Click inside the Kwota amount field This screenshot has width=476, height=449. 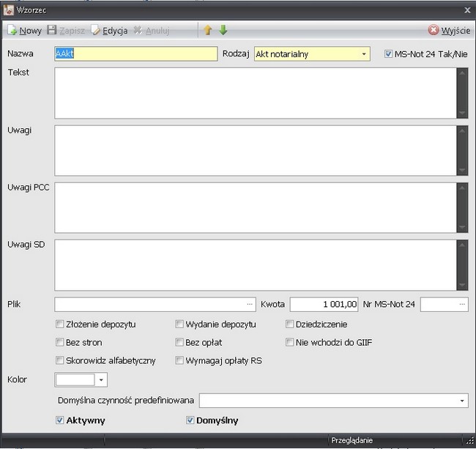(x=324, y=304)
